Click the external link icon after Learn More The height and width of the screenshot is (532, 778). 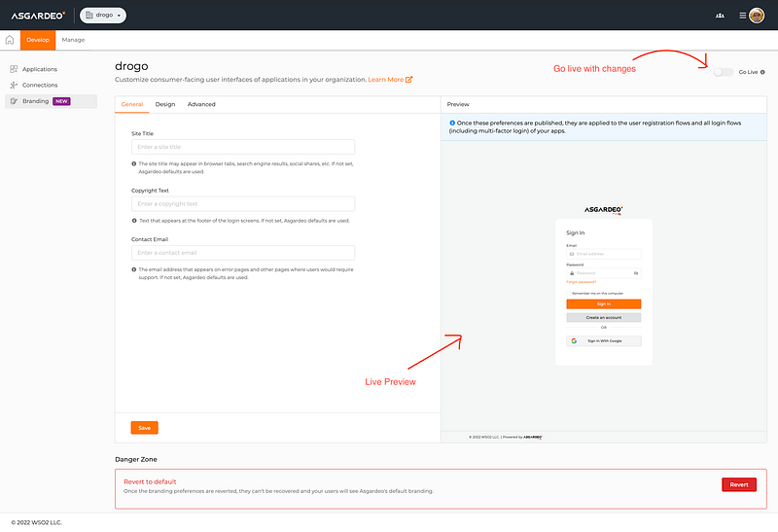408,80
